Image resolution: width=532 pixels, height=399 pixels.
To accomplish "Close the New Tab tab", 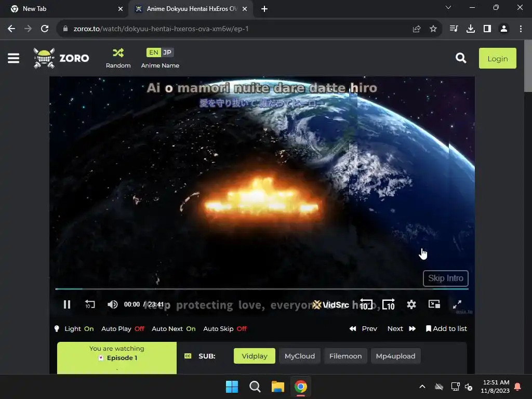I will pos(121,9).
